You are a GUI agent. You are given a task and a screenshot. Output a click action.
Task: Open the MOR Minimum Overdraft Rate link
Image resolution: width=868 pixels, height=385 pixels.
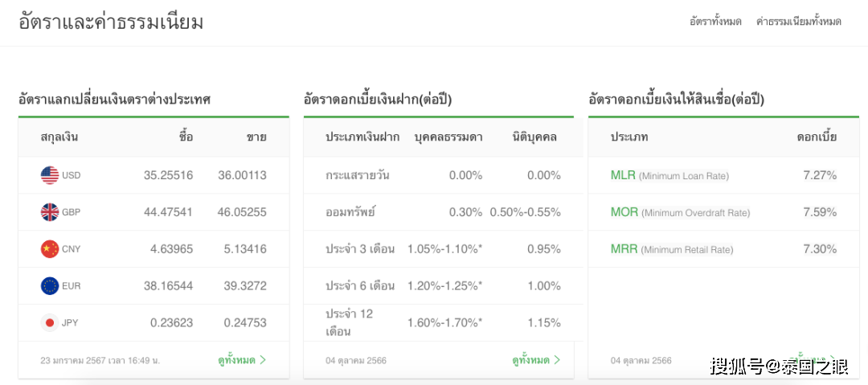624,212
